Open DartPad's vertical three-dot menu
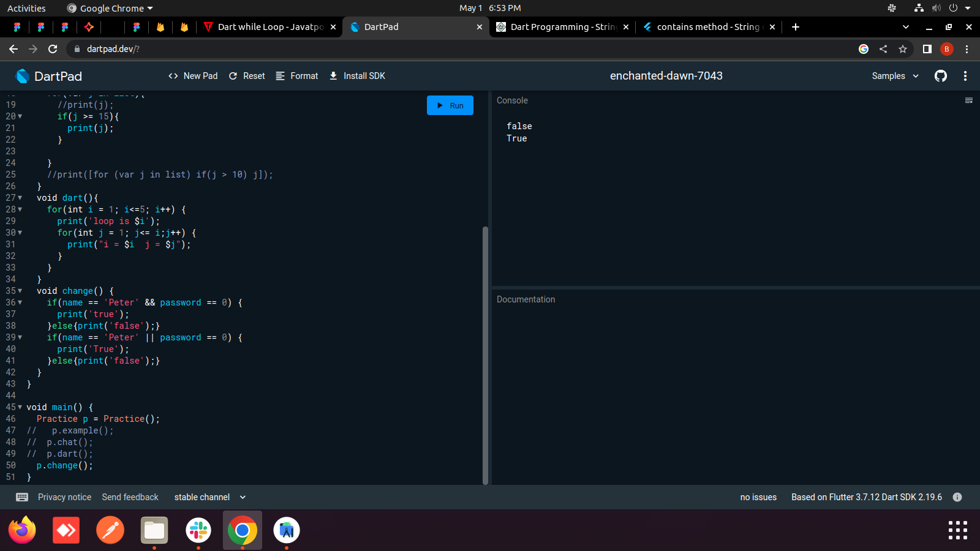Screen dimensions: 980x551 pyautogui.click(x=965, y=76)
